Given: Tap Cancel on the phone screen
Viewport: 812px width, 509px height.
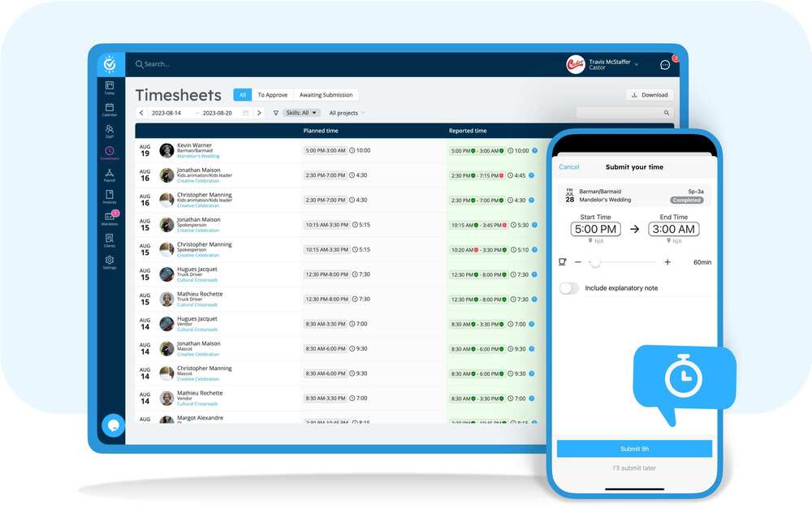Looking at the screenshot, I should pyautogui.click(x=568, y=166).
